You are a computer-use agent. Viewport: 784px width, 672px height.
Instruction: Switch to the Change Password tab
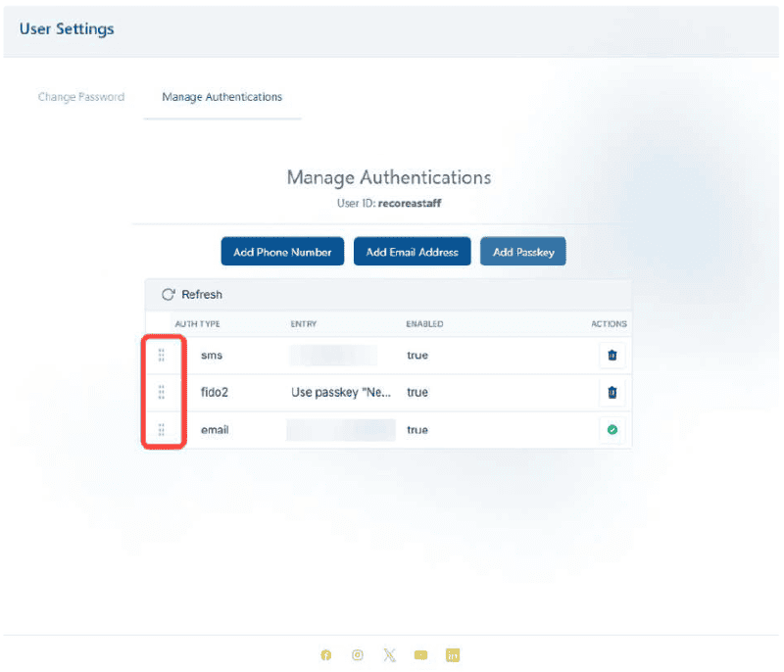tap(81, 97)
